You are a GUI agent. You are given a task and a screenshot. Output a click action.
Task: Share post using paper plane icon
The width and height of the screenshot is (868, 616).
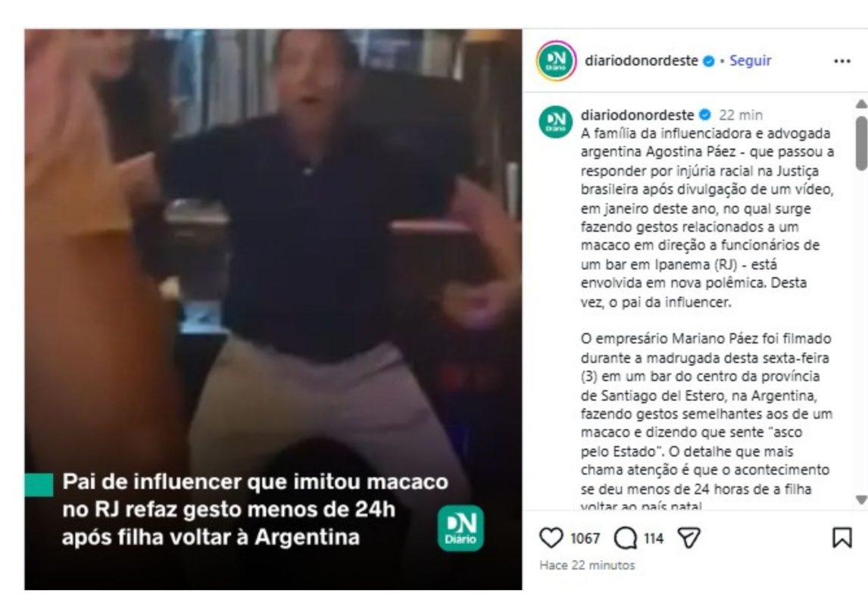(x=689, y=538)
